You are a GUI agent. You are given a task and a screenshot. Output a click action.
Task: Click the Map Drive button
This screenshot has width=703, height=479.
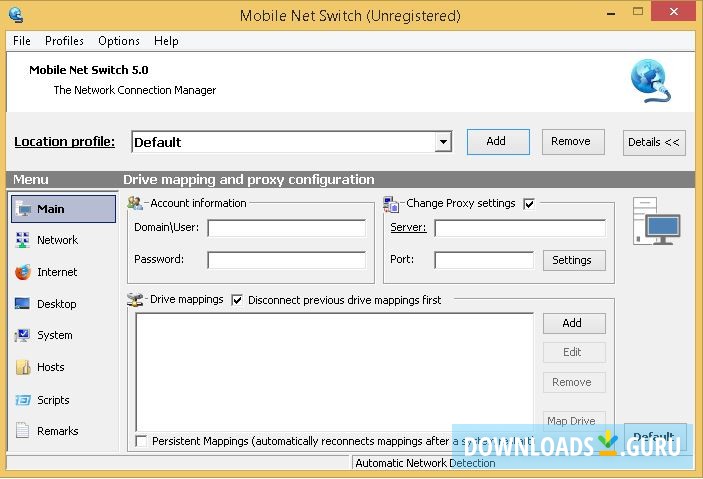(574, 420)
